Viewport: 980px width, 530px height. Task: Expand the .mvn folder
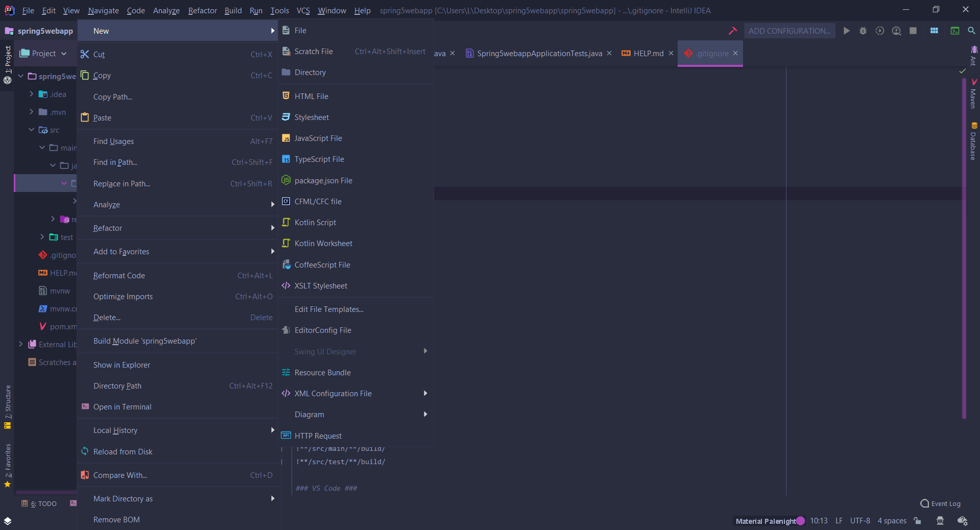31,112
